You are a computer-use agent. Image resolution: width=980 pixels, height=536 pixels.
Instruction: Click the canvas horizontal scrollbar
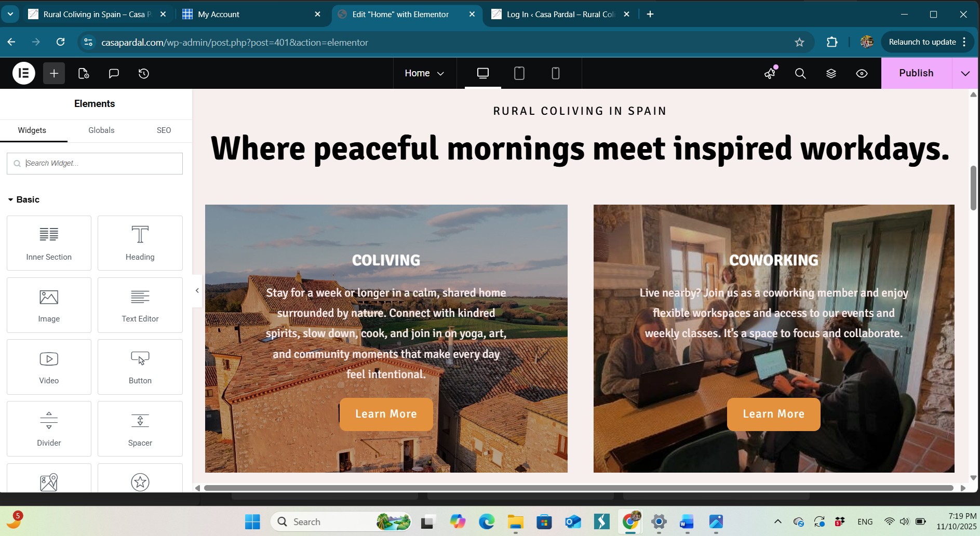click(x=579, y=488)
